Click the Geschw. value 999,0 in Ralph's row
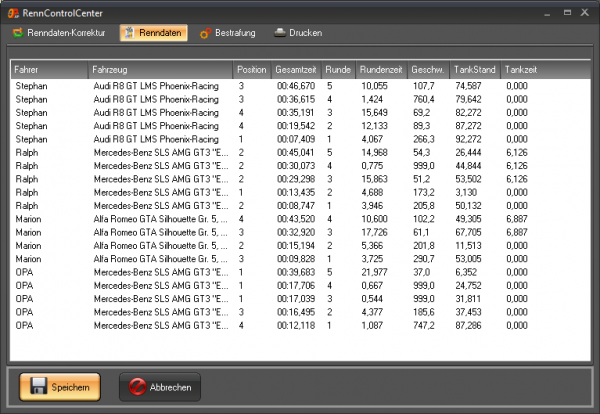 [x=424, y=166]
